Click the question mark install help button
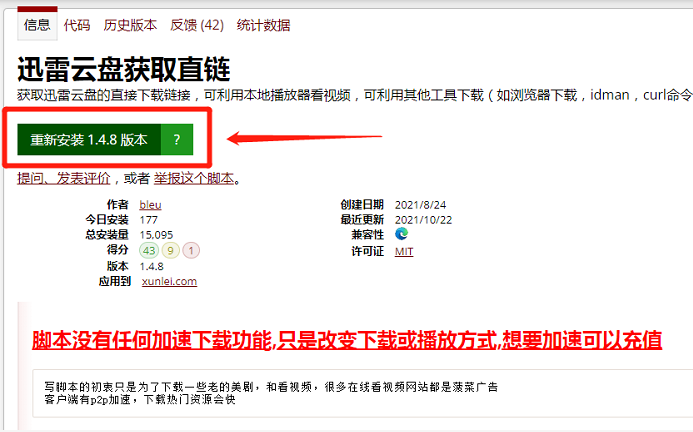This screenshot has width=693, height=432. tap(176, 140)
